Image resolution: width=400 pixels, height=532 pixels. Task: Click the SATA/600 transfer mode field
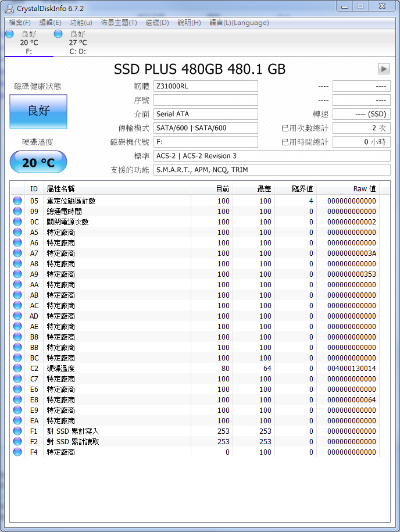pyautogui.click(x=206, y=128)
